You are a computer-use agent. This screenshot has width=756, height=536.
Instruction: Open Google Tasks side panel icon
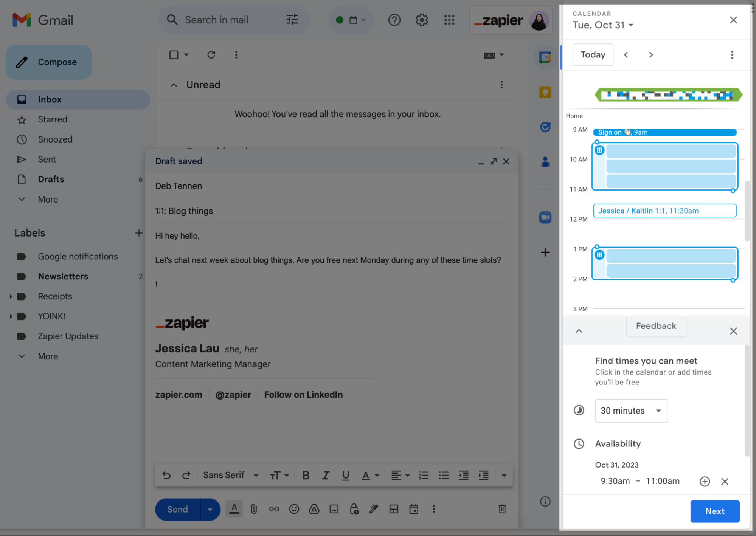[x=545, y=127]
